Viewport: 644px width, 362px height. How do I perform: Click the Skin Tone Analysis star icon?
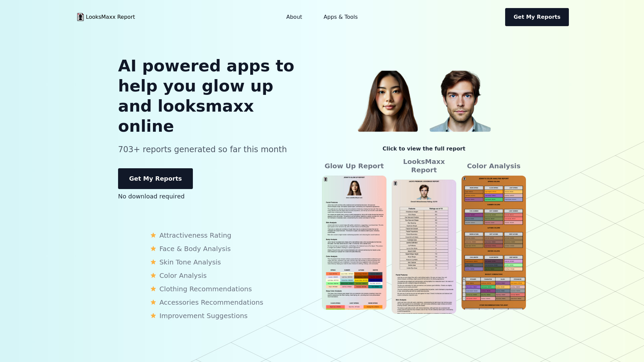click(x=153, y=262)
